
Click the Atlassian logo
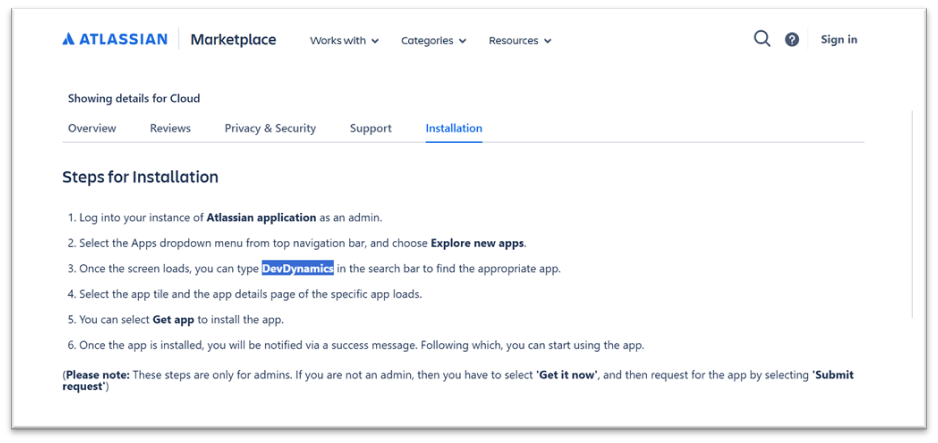pos(115,39)
